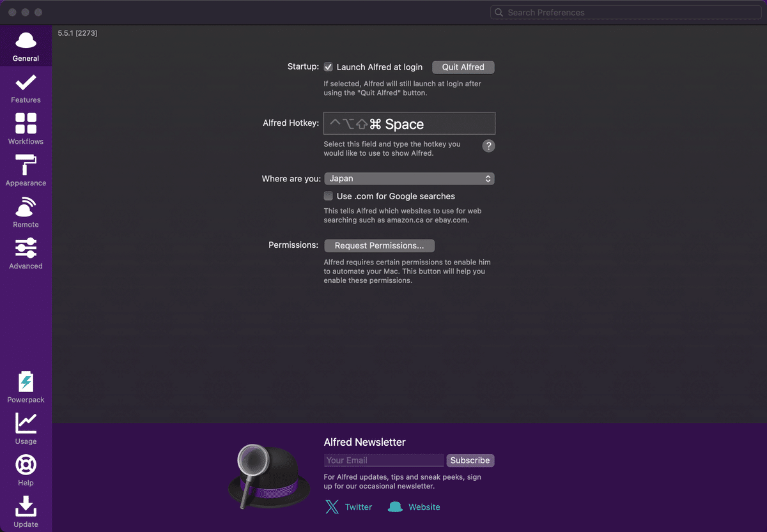Enable Use .com for Google searches
Image resolution: width=767 pixels, height=532 pixels.
pos(329,196)
